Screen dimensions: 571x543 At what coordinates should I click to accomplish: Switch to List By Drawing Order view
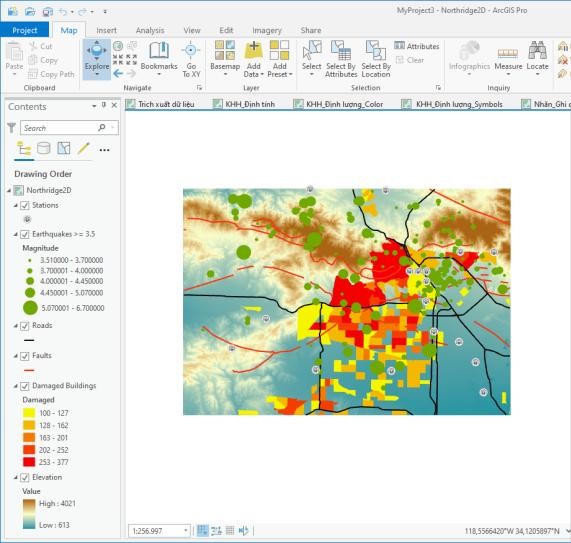24,149
